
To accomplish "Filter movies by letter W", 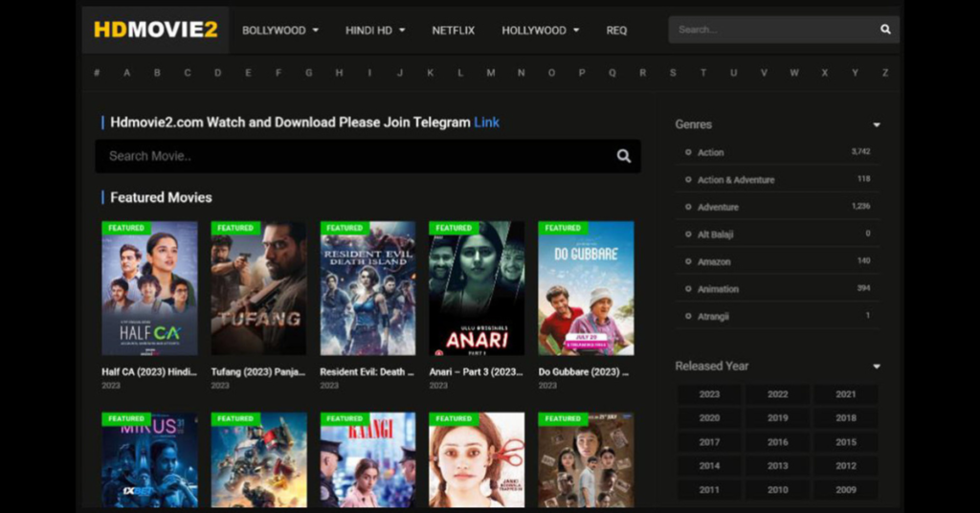I will [x=793, y=73].
